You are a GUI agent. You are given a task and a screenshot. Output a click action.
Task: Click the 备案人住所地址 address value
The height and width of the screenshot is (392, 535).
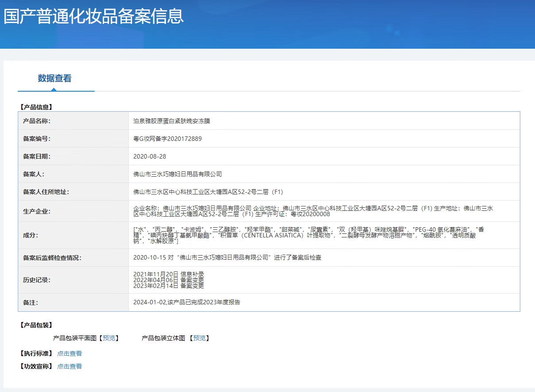(208, 192)
